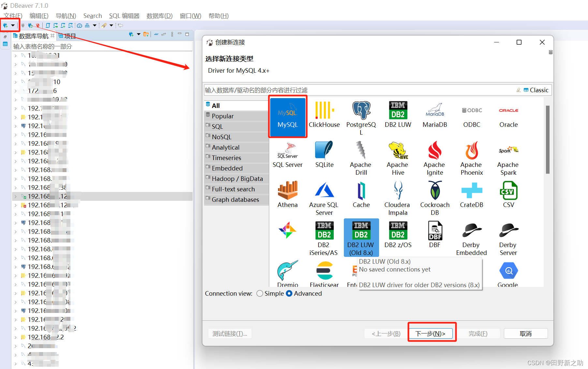This screenshot has width=588, height=369.
Task: Filter drivers by Graph databases category
Action: click(237, 199)
